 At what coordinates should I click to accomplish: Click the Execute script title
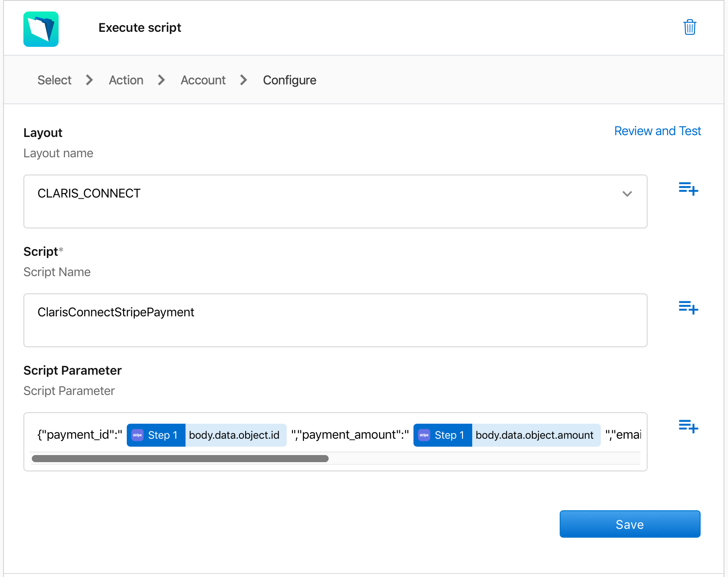pyautogui.click(x=140, y=27)
